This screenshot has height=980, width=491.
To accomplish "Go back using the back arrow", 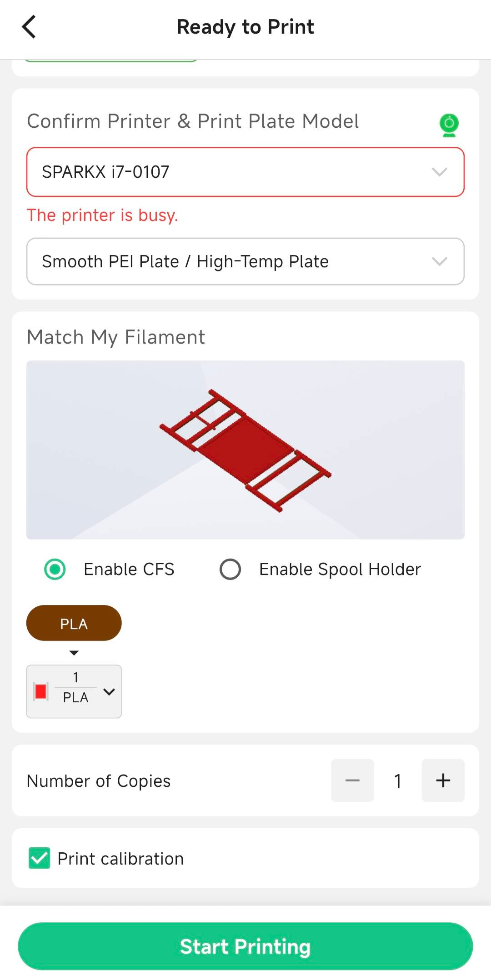I will point(29,27).
